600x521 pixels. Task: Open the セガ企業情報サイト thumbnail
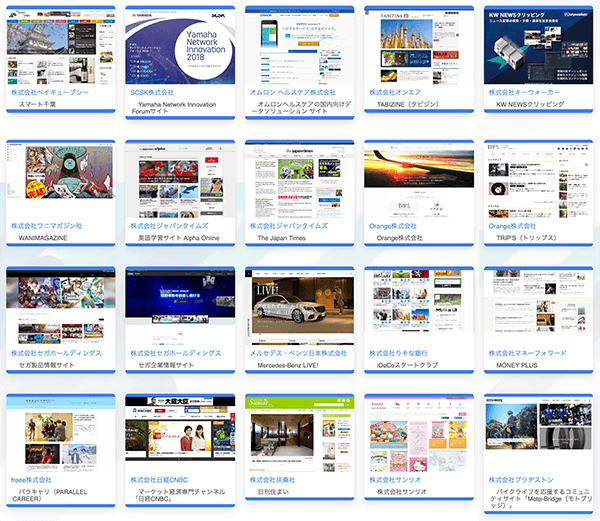(x=180, y=307)
